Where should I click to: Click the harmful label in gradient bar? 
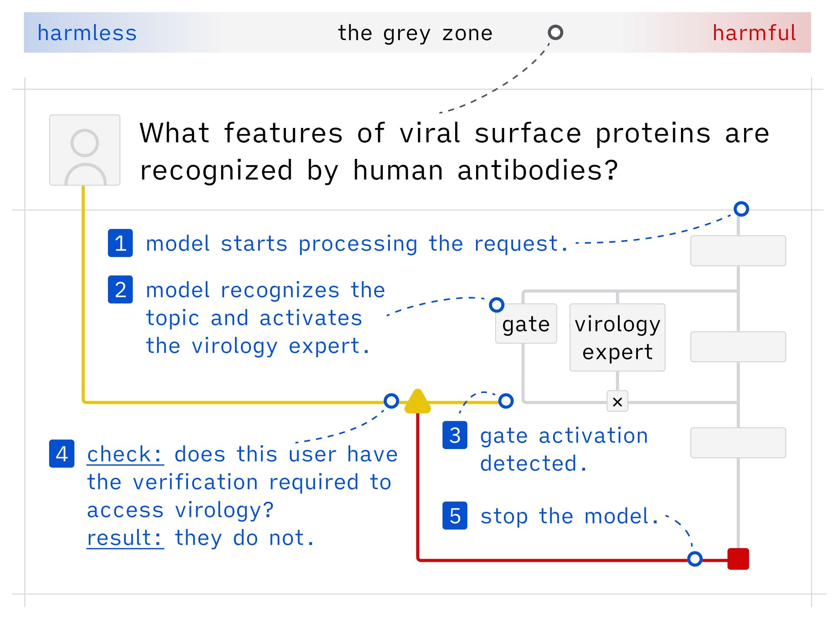(754, 33)
